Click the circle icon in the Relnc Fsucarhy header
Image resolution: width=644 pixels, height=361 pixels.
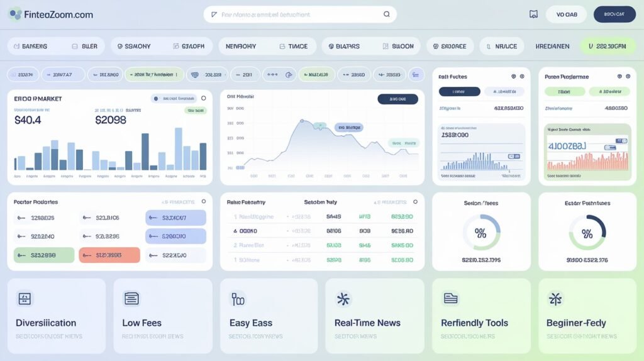[x=415, y=202]
